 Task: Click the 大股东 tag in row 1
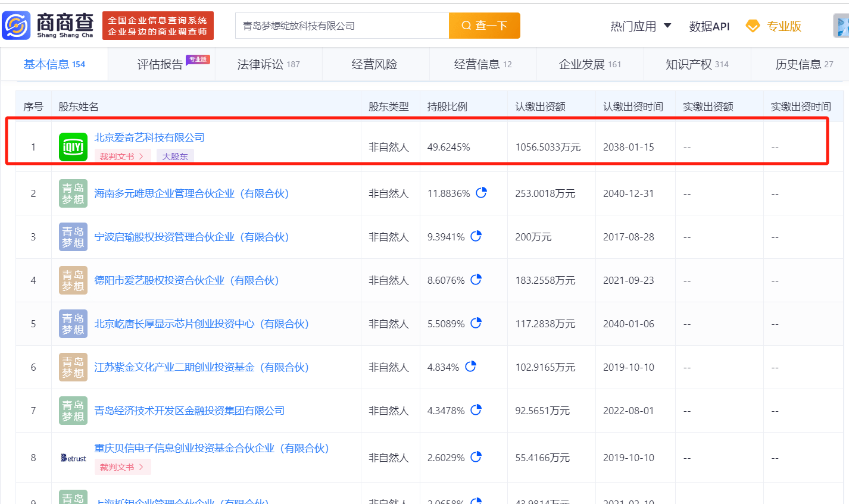[175, 156]
